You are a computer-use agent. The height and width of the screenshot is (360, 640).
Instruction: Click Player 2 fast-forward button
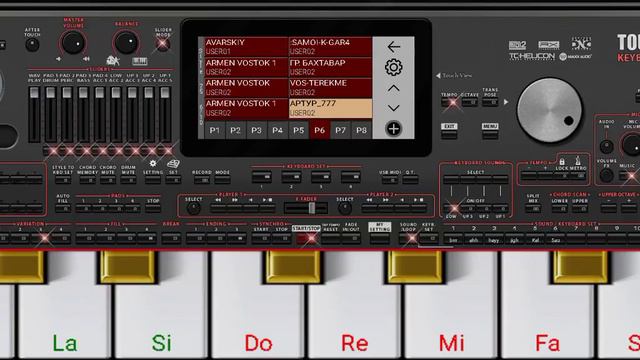(386, 208)
